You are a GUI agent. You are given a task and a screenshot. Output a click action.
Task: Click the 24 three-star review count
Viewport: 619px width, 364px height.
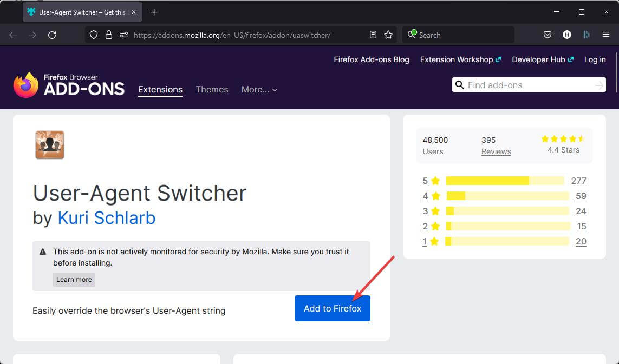coord(581,211)
